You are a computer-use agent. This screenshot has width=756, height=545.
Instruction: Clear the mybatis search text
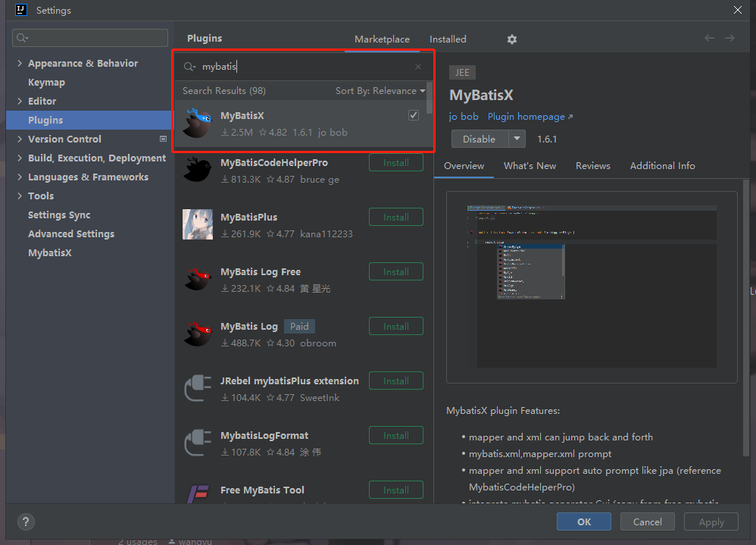418,67
